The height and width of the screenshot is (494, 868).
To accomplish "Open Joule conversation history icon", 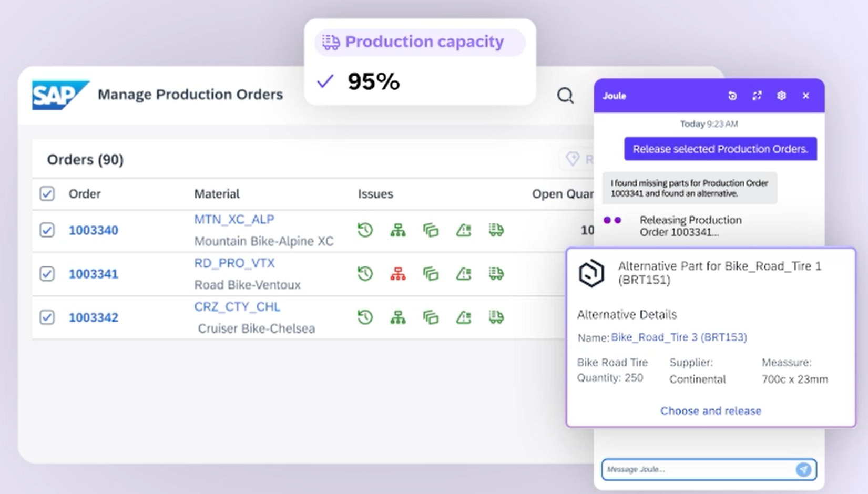I will tap(732, 96).
